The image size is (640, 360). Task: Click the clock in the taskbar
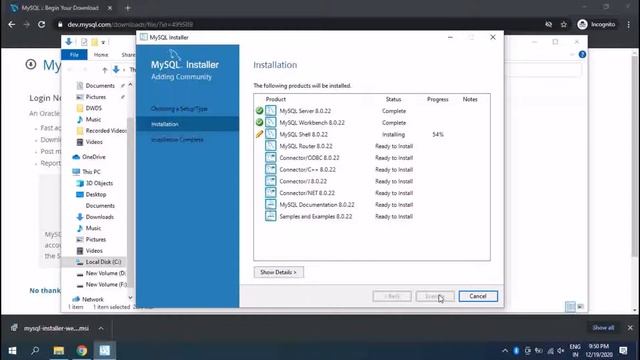(599, 350)
